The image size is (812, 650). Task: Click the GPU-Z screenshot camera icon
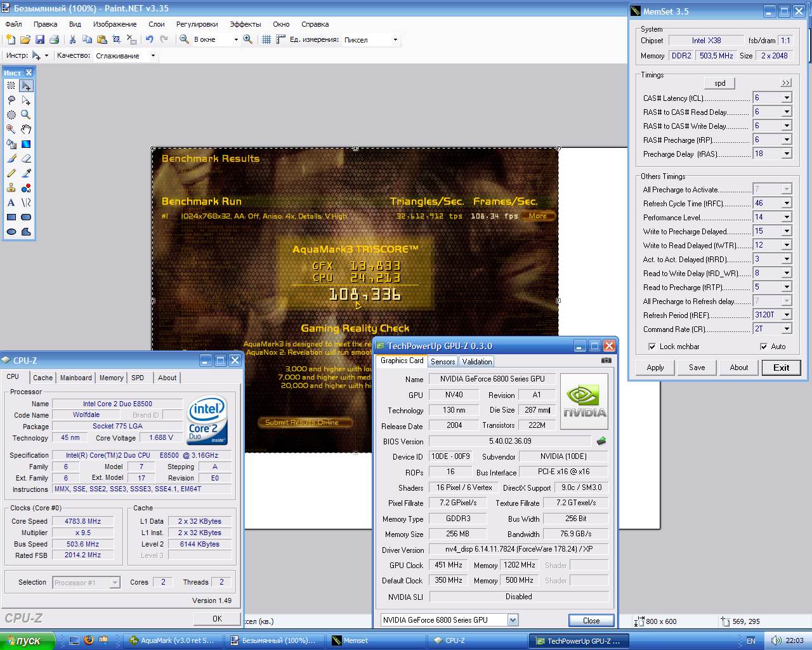[x=606, y=361]
